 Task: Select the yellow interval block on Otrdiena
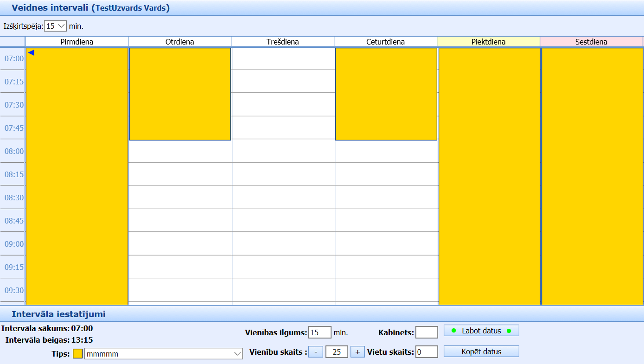tap(180, 94)
